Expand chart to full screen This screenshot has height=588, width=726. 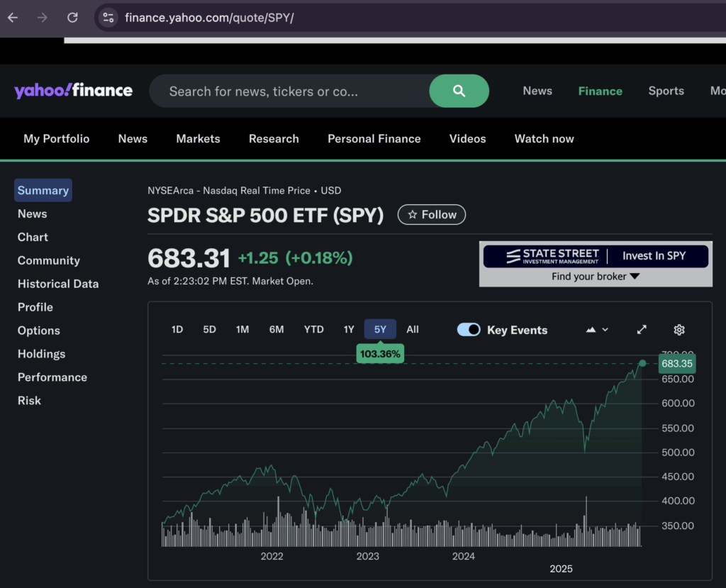tap(642, 330)
